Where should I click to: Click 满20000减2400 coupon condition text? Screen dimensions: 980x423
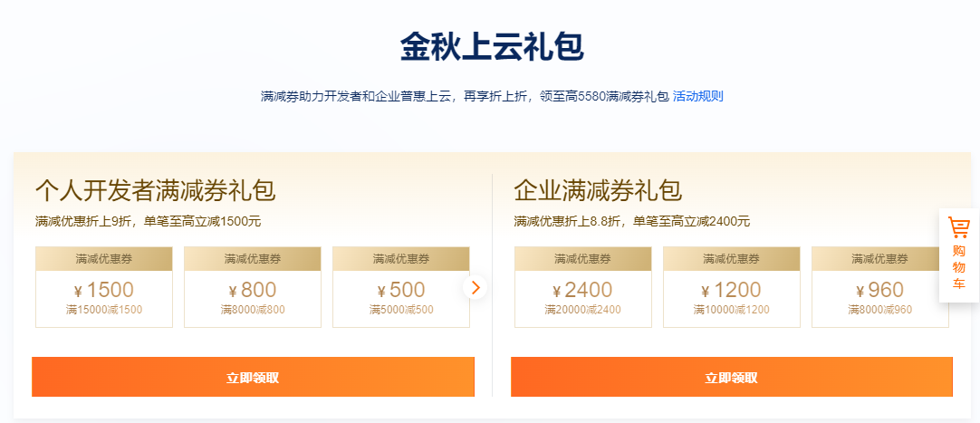pos(583,309)
